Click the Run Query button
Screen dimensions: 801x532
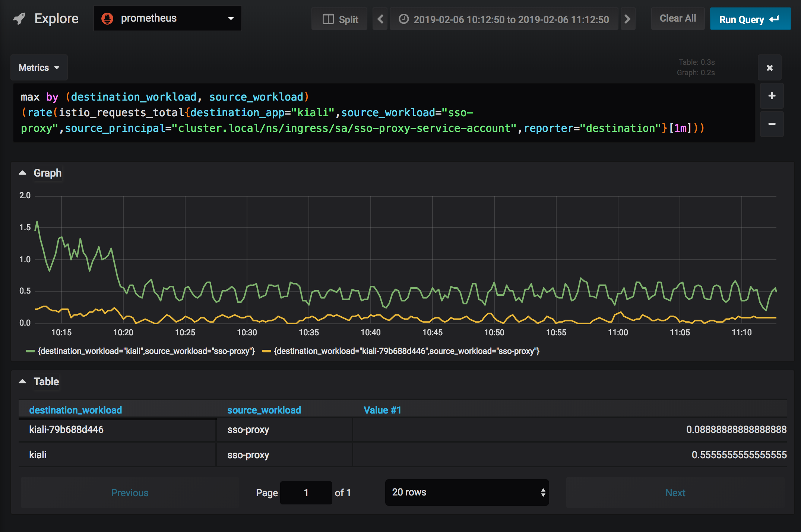[750, 19]
